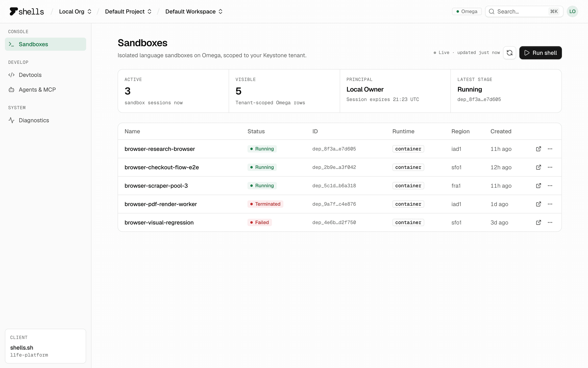Click the Name column header
The height and width of the screenshot is (368, 588).
tap(132, 131)
